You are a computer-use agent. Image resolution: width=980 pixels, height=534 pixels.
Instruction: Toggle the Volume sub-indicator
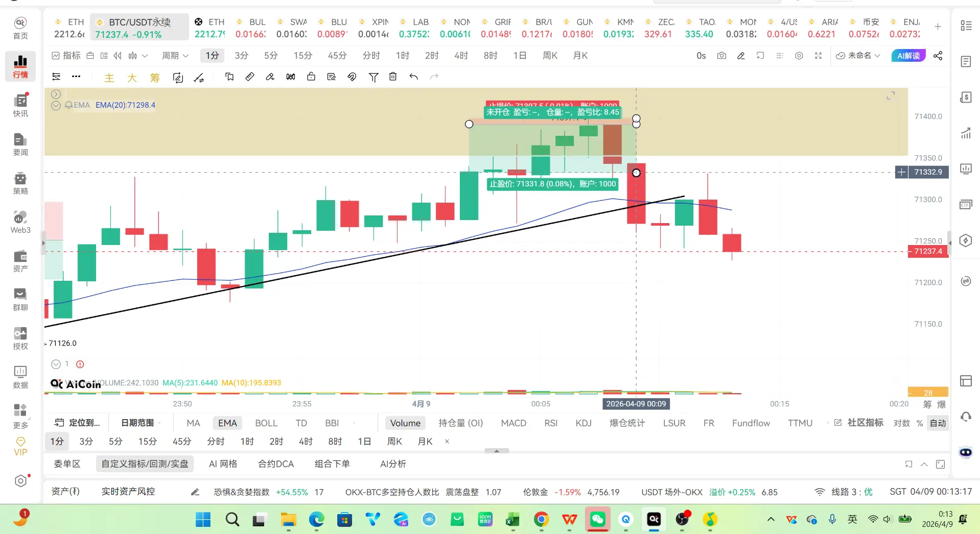click(x=405, y=423)
